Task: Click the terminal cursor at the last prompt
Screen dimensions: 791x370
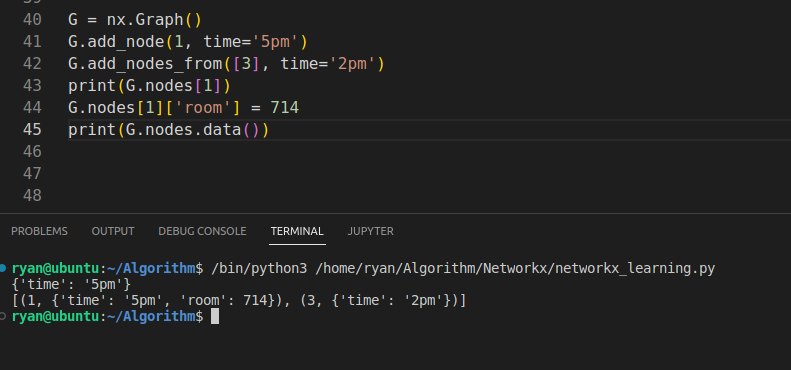Action: tap(215, 316)
